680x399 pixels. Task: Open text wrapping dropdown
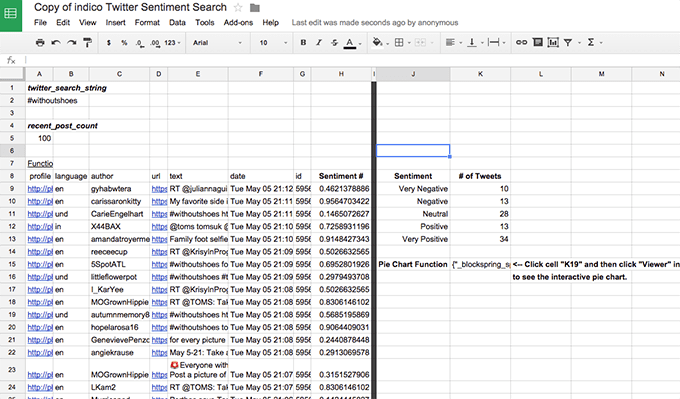497,43
